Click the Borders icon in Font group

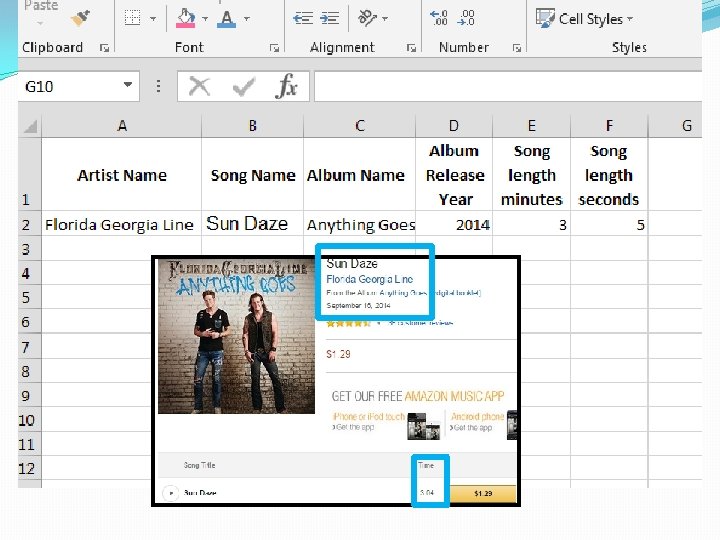pyautogui.click(x=132, y=18)
